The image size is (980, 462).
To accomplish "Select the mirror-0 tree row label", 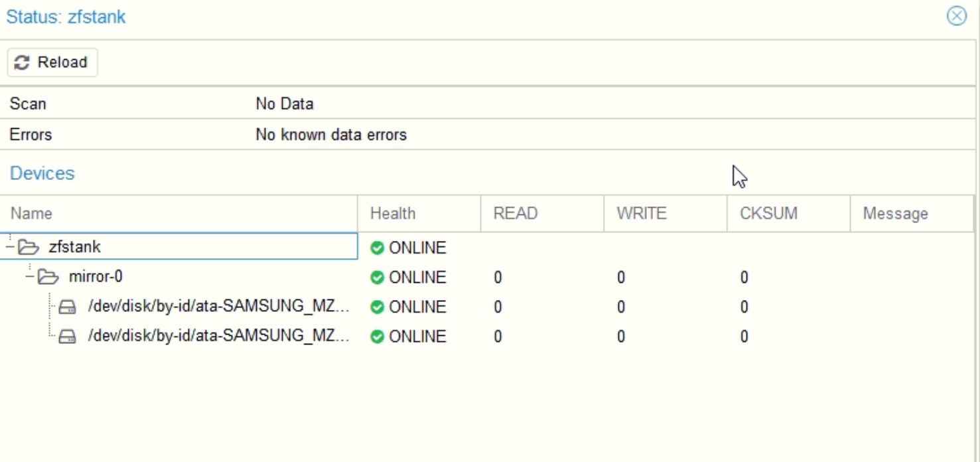I will (96, 277).
